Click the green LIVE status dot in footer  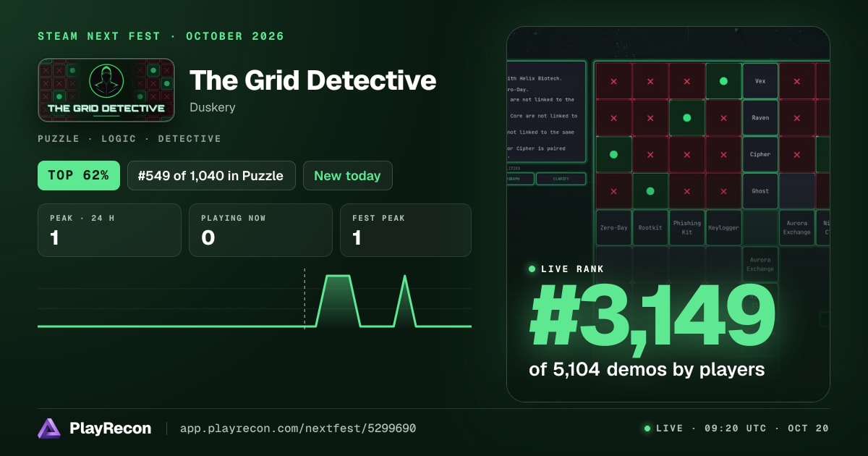pos(647,428)
